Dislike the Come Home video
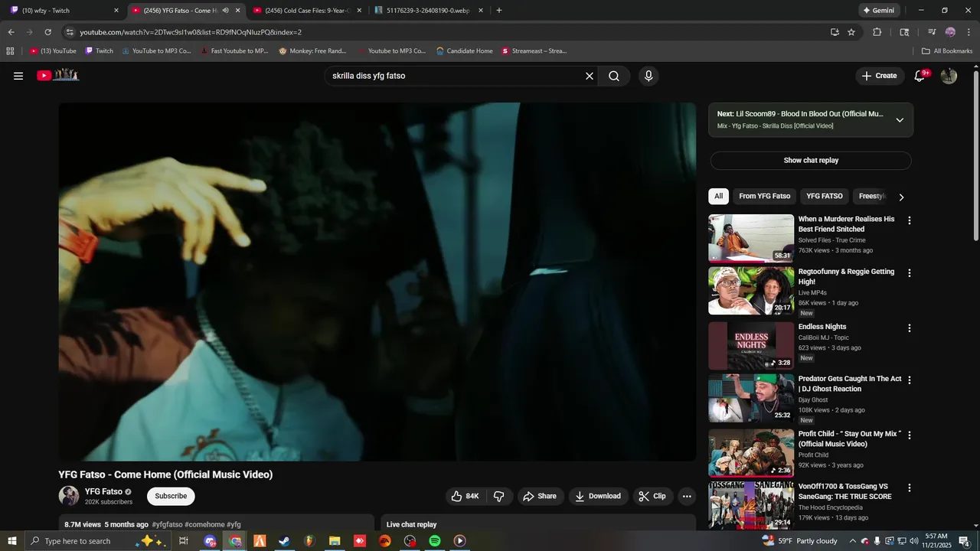The height and width of the screenshot is (551, 980). coord(499,496)
